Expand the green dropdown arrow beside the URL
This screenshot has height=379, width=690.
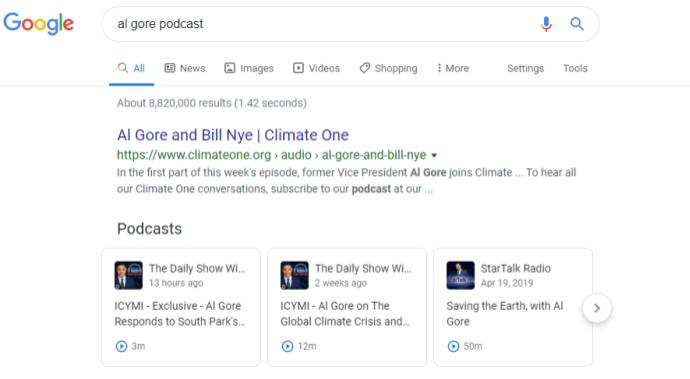tap(434, 155)
